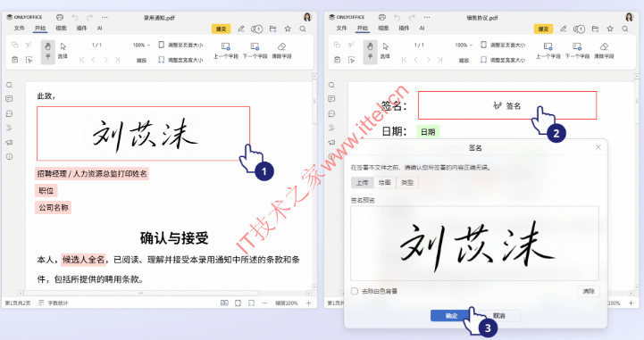
Task: Switch to 视图 tab in 录用通知.pdf window
Action: (61, 28)
